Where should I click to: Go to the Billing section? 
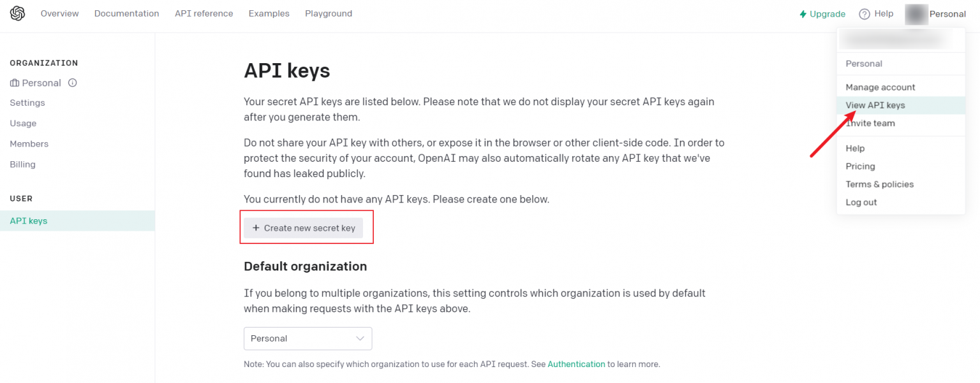tap(22, 164)
